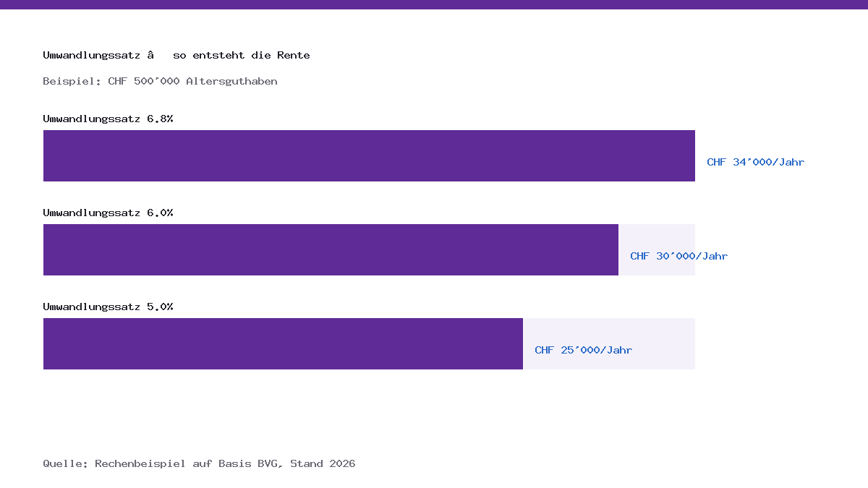Image resolution: width=868 pixels, height=488 pixels.
Task: Click the Umwandlungssatz 6.8% label
Action: point(108,119)
